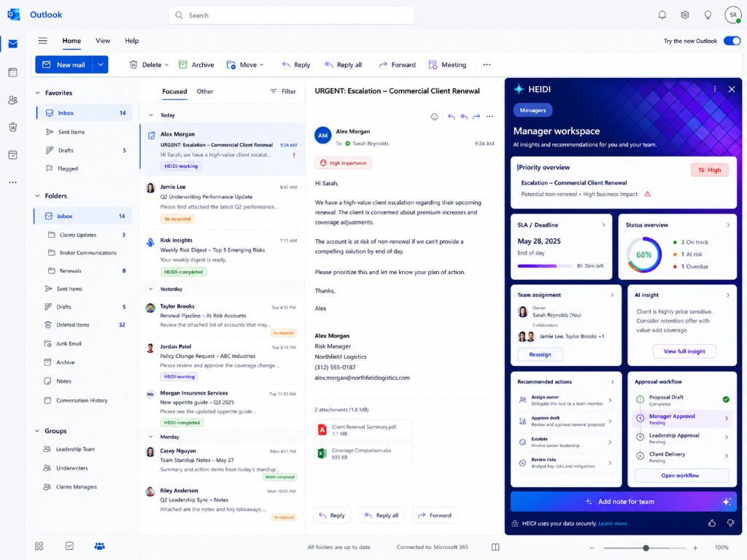The height and width of the screenshot is (560, 747).
Task: Switch to the Home ribbon tab
Action: [71, 41]
